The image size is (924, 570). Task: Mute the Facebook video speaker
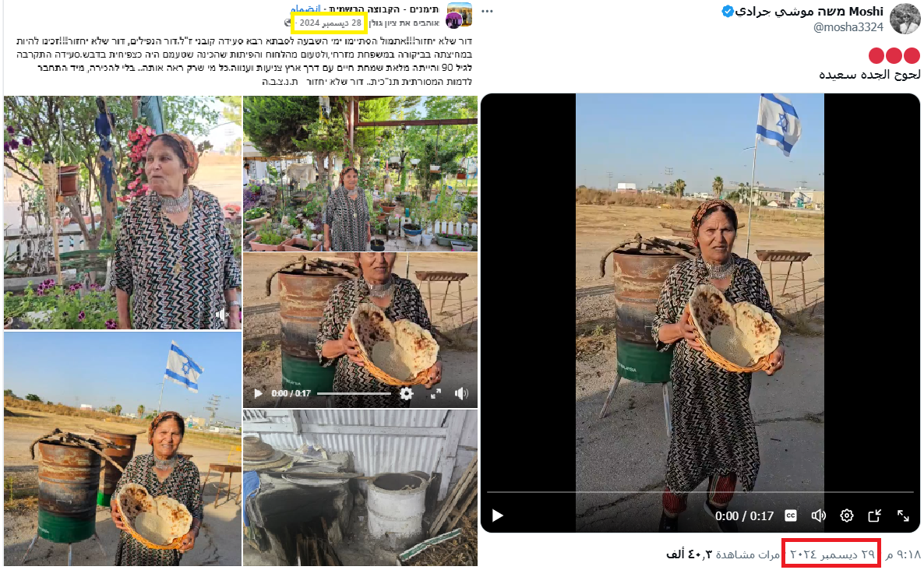[x=461, y=394]
